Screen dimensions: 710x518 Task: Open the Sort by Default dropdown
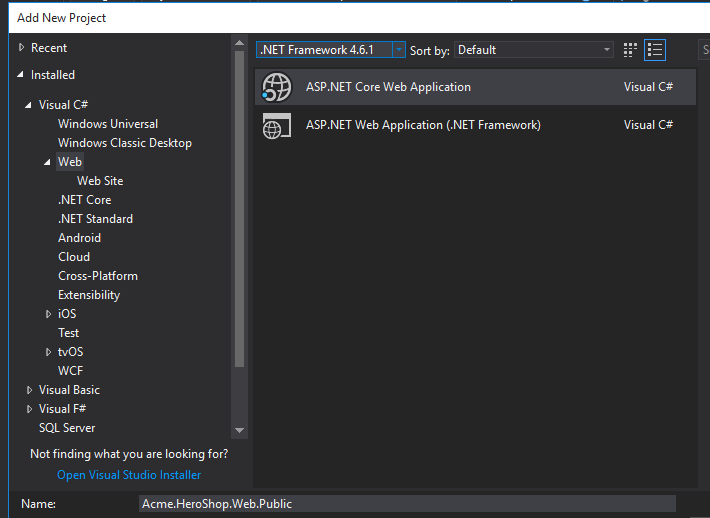534,50
